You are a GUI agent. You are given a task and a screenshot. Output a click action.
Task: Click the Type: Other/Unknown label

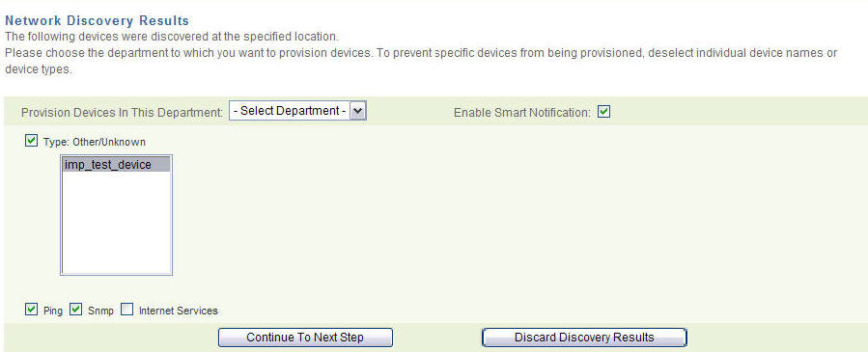[94, 142]
